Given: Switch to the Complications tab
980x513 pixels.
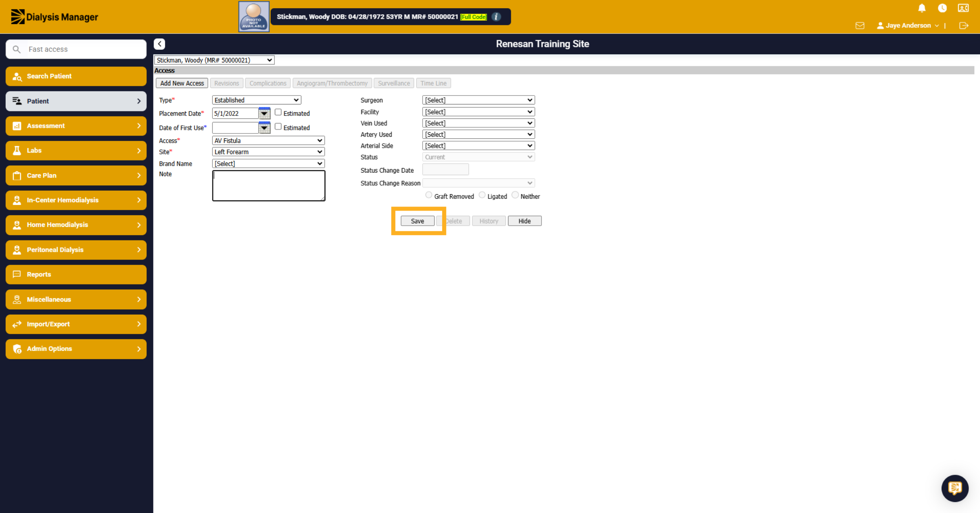Looking at the screenshot, I should coord(268,83).
